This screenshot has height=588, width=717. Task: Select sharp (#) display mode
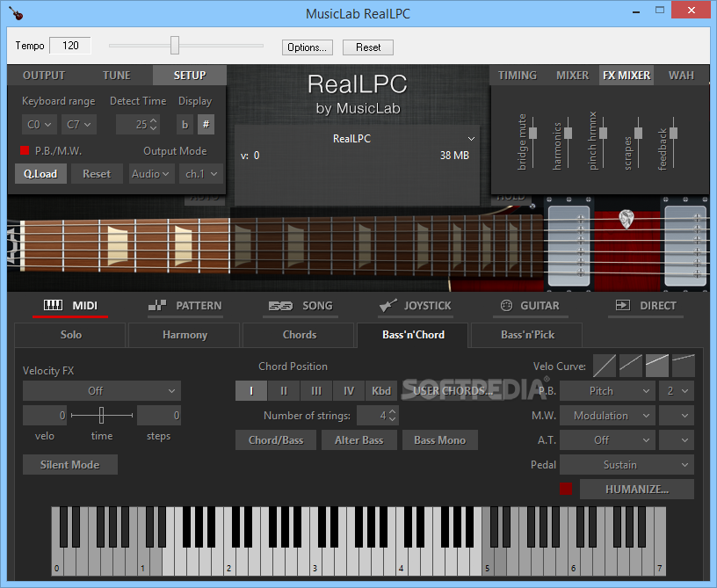coord(206,124)
